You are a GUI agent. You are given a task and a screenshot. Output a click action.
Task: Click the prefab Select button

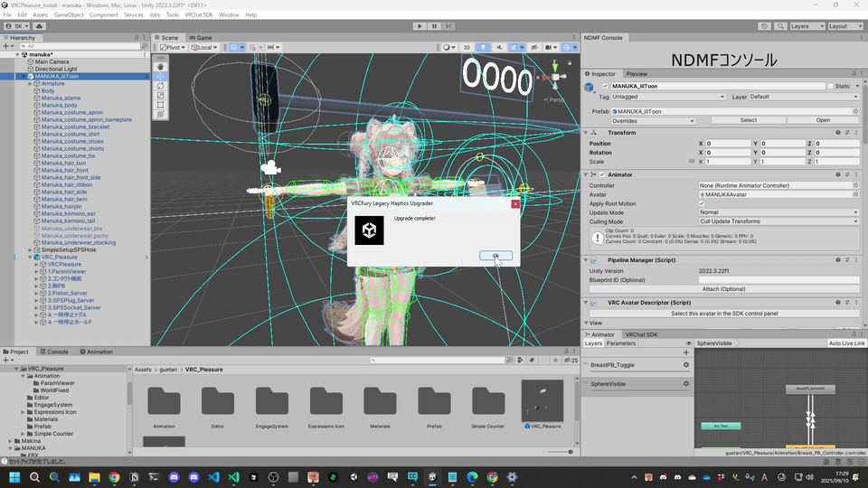click(748, 120)
